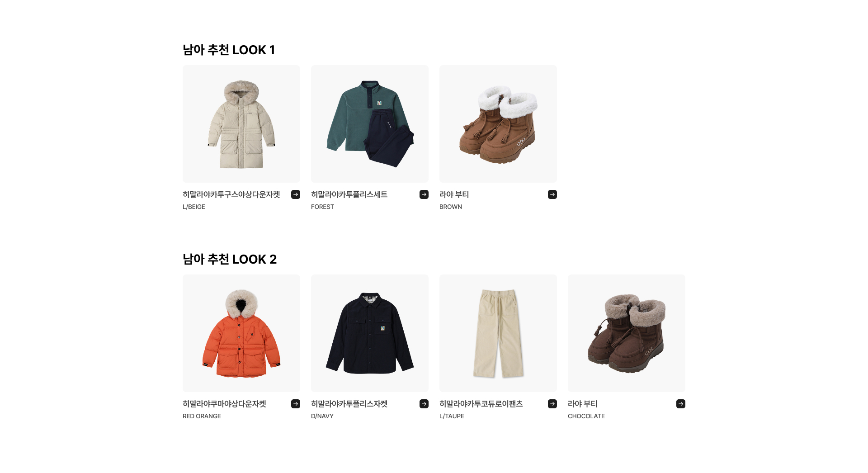Select the 히말라야쿠마야상다운자켓 product name
This screenshot has height=473, width=868.
[x=224, y=404]
